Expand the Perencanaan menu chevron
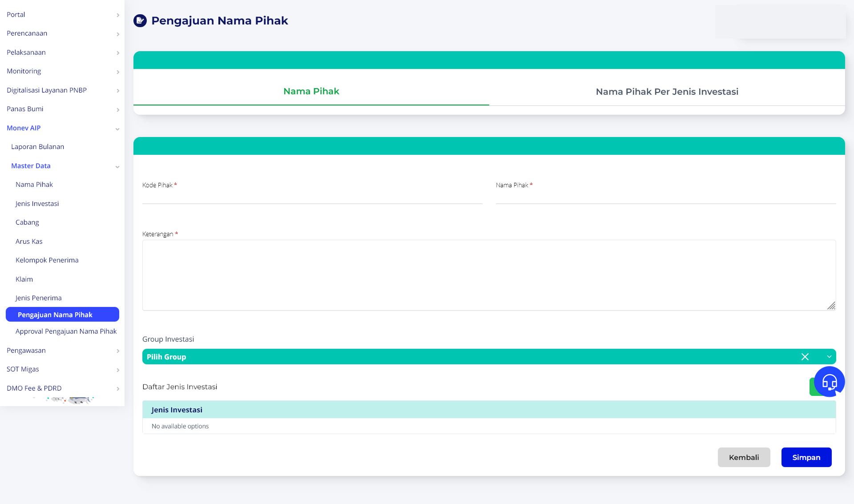 (x=118, y=34)
